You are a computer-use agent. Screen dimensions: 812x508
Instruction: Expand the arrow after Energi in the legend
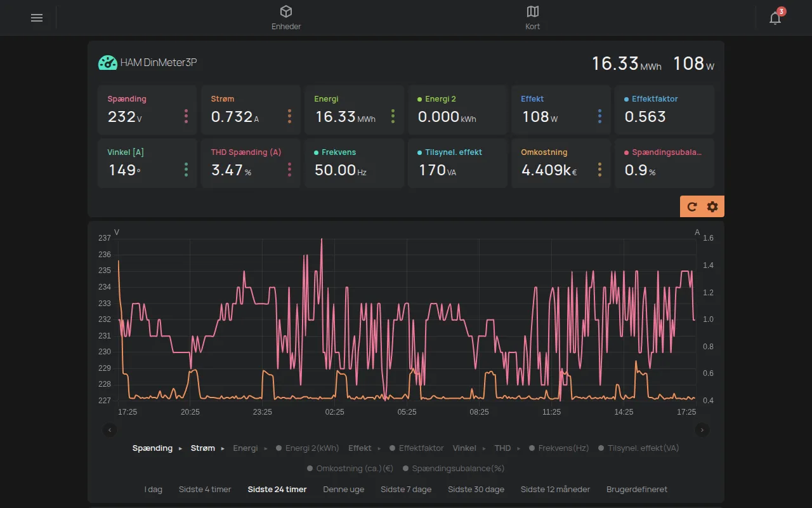(x=266, y=448)
